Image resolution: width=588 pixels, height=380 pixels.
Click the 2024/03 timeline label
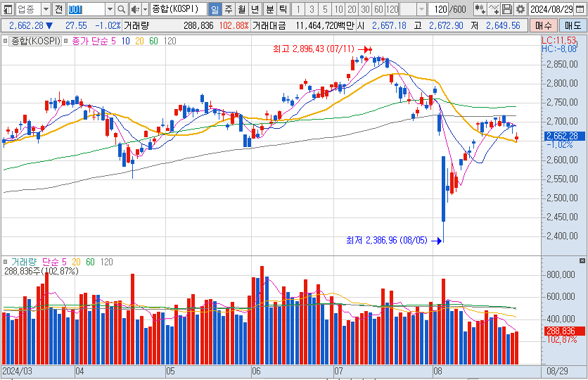click(18, 372)
